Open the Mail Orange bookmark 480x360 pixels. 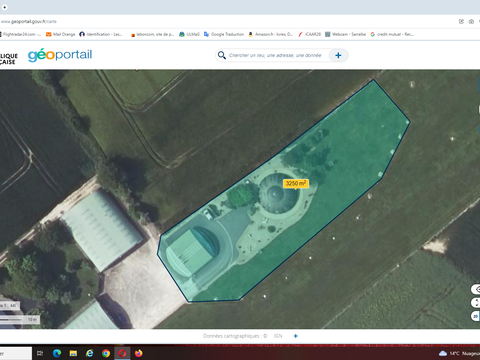pyautogui.click(x=61, y=34)
